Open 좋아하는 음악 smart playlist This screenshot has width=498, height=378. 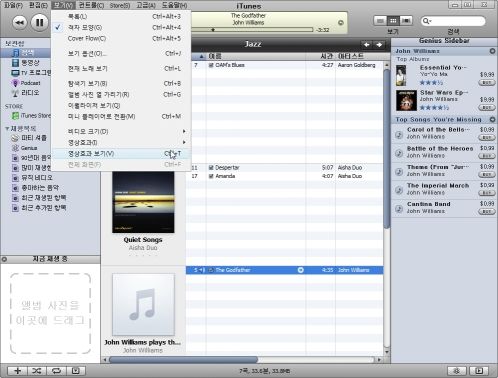tap(35, 188)
